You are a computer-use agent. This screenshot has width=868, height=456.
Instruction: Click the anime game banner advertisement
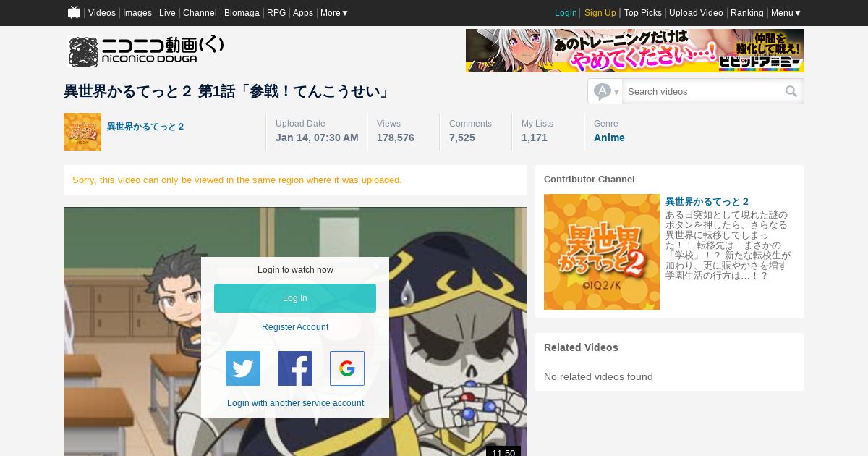tap(635, 51)
